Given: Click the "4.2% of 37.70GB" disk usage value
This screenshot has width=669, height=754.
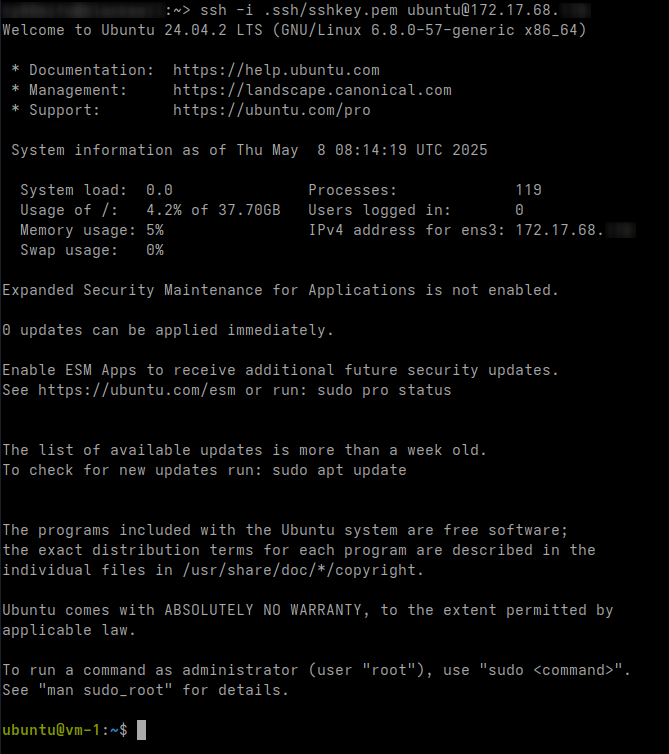Looking at the screenshot, I should coord(213,210).
